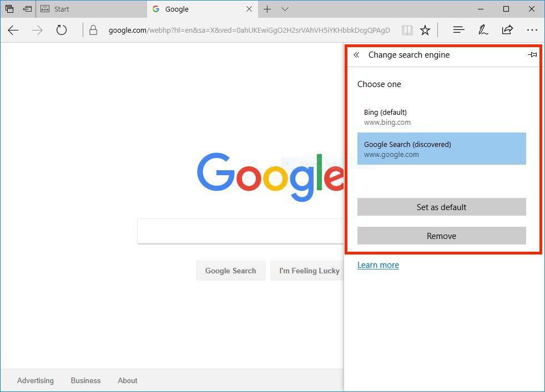Click the Remove button
The height and width of the screenshot is (392, 545).
coord(441,236)
